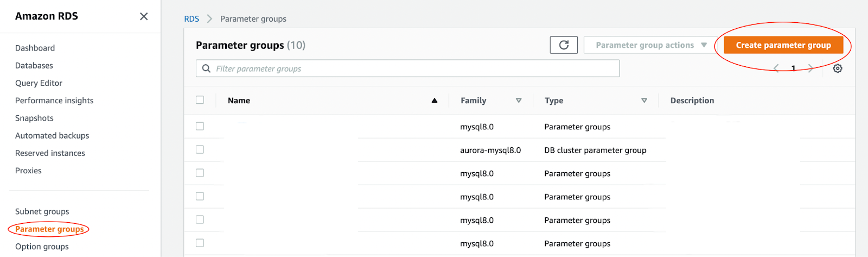Screen dimensions: 868x257
Task: Open the table preferences gear icon
Action: click(x=838, y=68)
